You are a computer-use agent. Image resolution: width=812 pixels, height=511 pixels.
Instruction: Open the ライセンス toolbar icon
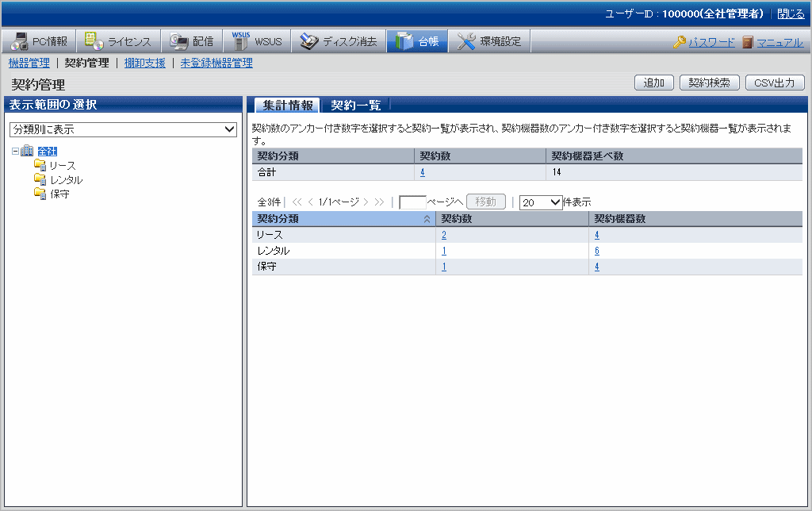click(94, 41)
